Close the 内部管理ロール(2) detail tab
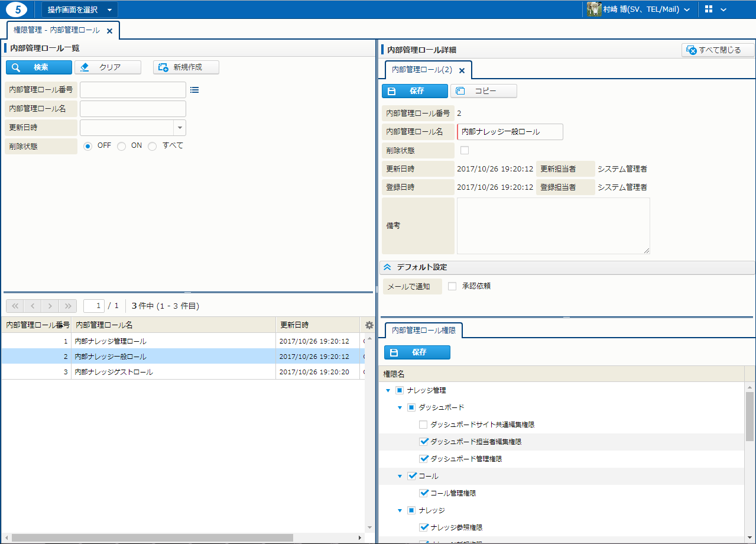756x544 pixels. point(462,70)
